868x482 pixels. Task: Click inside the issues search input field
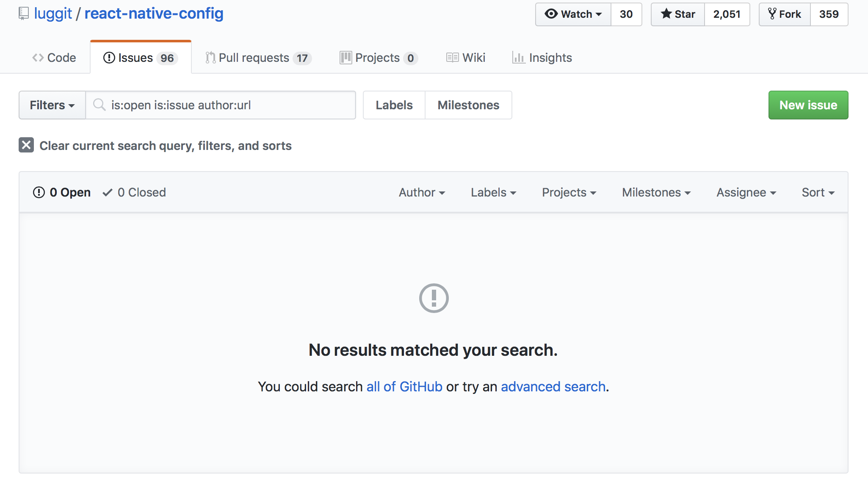pyautogui.click(x=220, y=105)
